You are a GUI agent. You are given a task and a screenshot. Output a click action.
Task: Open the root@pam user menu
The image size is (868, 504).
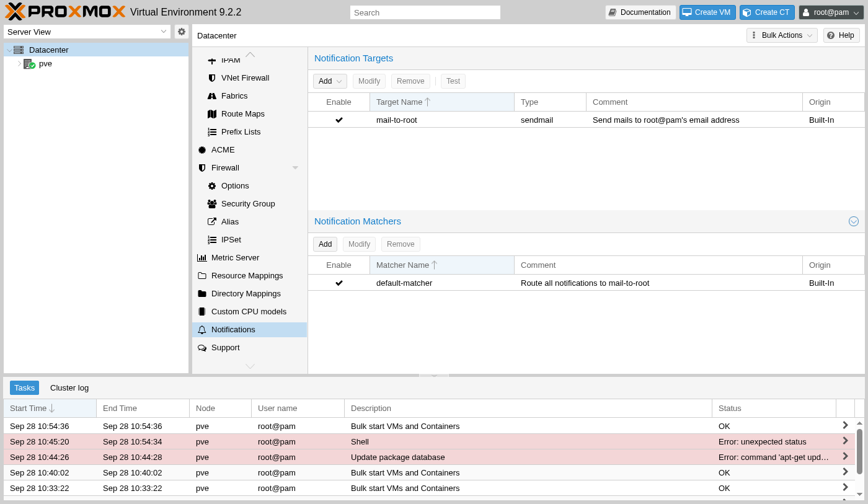tap(831, 12)
